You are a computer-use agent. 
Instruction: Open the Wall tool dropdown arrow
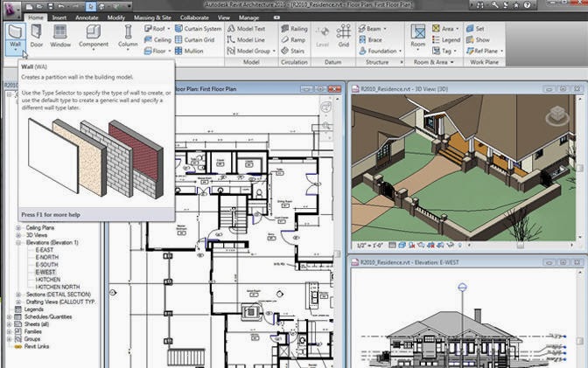(x=16, y=50)
